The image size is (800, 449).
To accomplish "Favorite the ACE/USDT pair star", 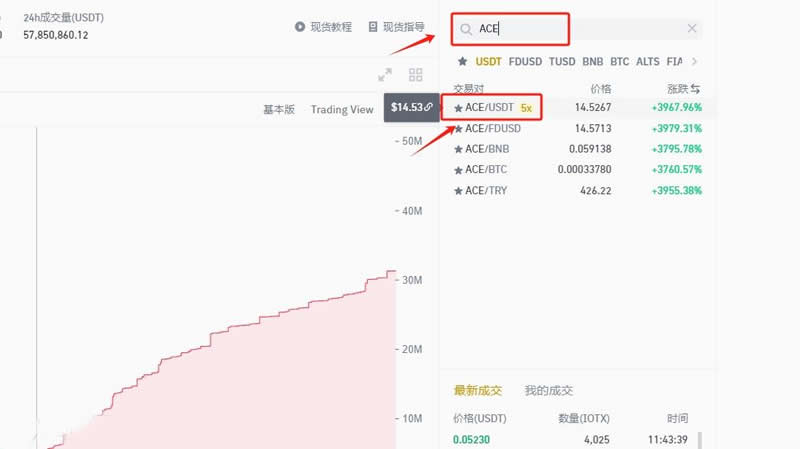I will pos(458,107).
